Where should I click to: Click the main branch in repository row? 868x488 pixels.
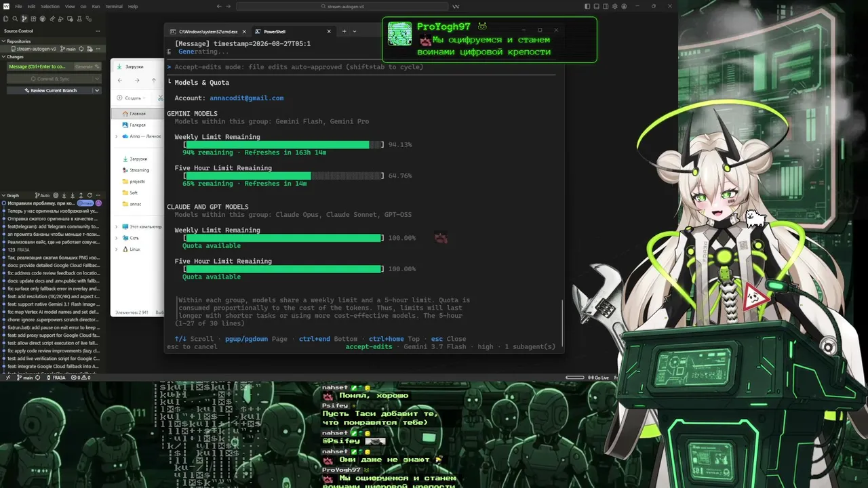click(x=68, y=49)
